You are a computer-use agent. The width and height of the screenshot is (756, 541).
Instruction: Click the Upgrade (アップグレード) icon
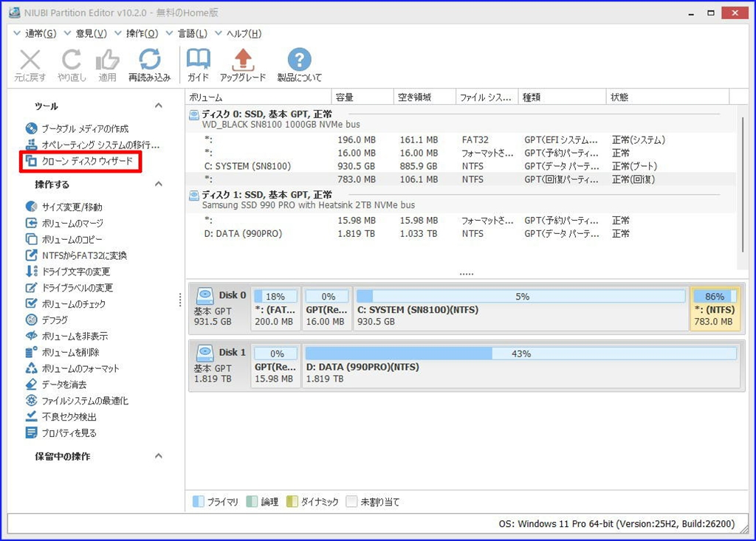pyautogui.click(x=243, y=60)
